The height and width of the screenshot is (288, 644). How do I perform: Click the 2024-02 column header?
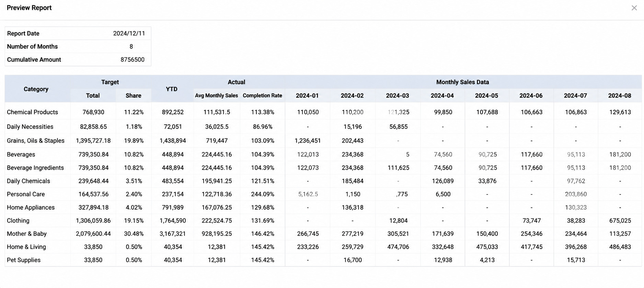[x=352, y=96]
